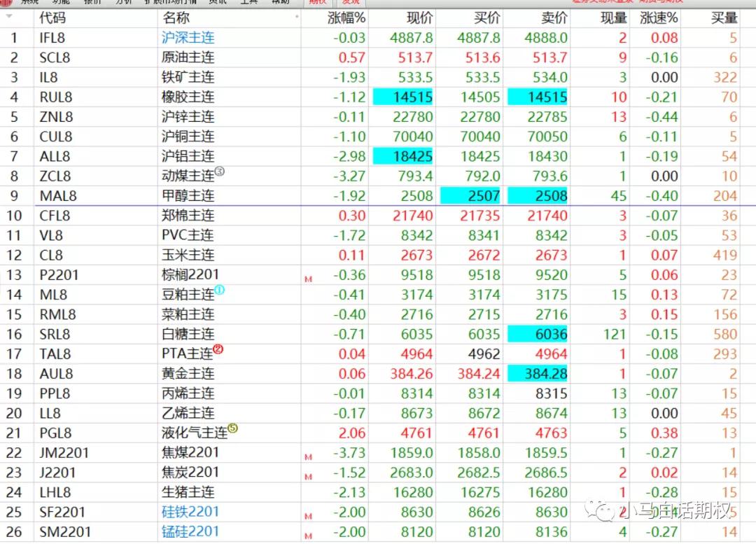Screen dimensions: 756x544
Task: Sort by the 涨幅% column header
Action: [x=346, y=18]
